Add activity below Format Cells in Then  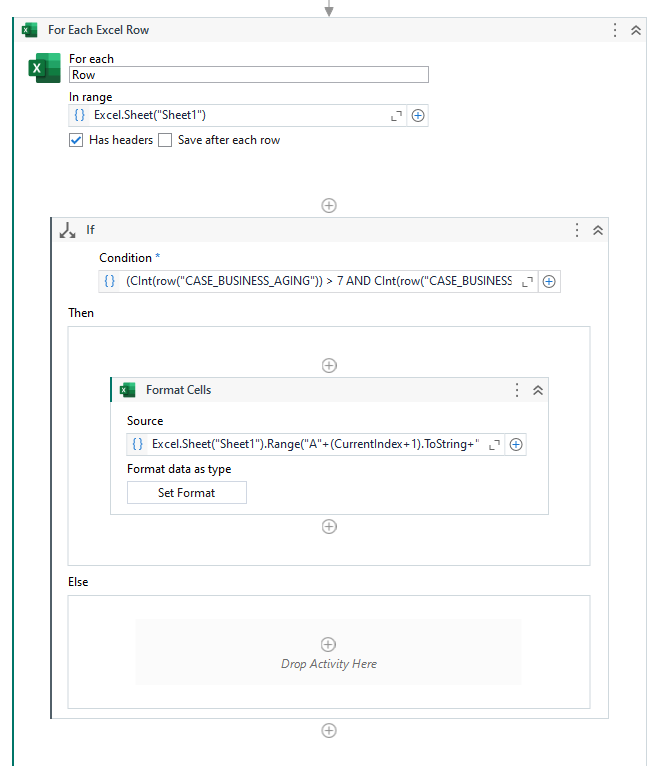pyautogui.click(x=329, y=527)
